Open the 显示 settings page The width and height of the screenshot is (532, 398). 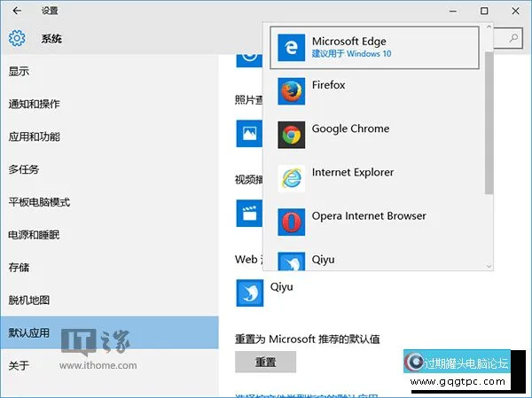19,71
